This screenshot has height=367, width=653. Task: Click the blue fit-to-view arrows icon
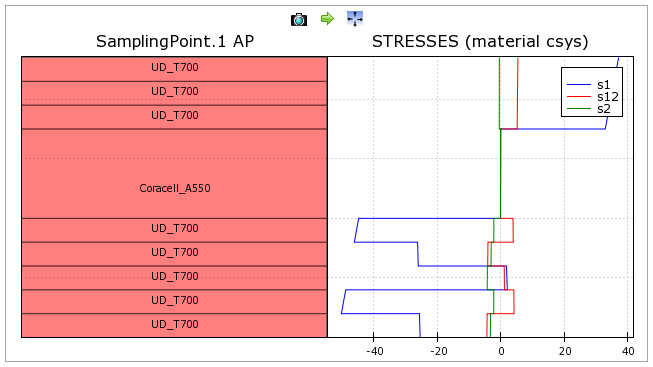click(x=355, y=19)
